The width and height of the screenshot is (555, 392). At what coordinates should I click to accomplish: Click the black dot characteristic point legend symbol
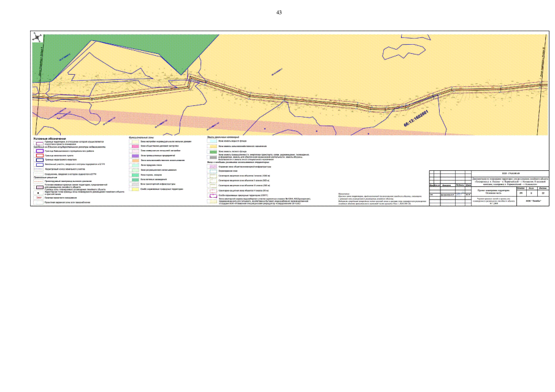click(39, 192)
